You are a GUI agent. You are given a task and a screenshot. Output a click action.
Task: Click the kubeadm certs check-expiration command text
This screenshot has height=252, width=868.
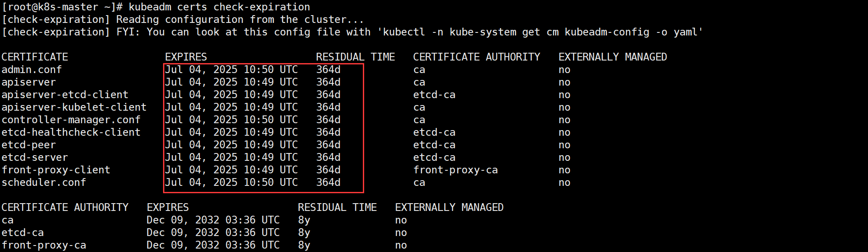pyautogui.click(x=219, y=7)
